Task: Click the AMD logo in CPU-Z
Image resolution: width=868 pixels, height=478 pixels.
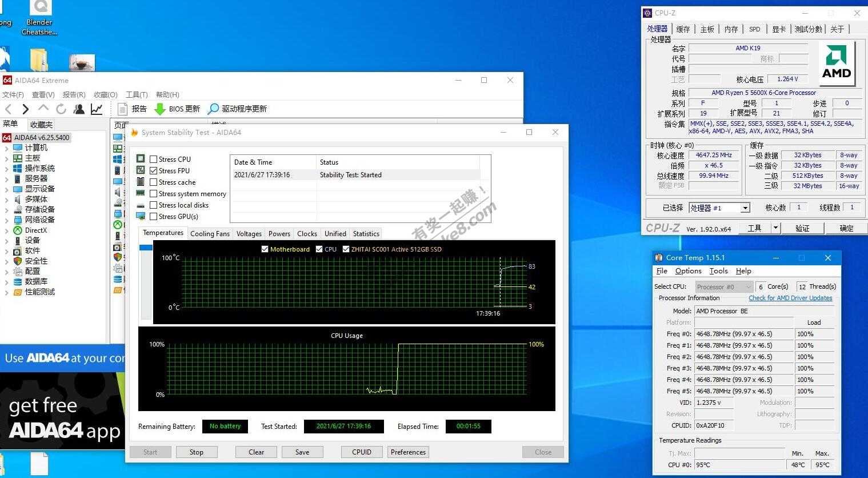Action: click(837, 62)
